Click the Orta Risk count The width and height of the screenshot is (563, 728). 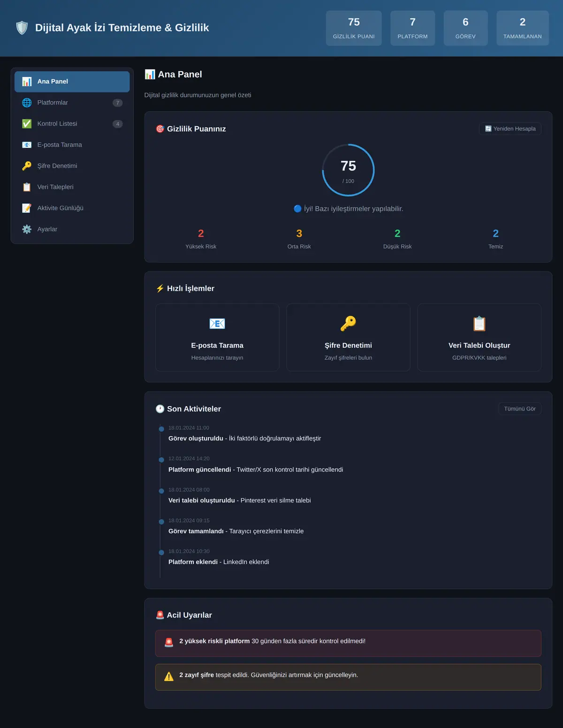point(299,234)
